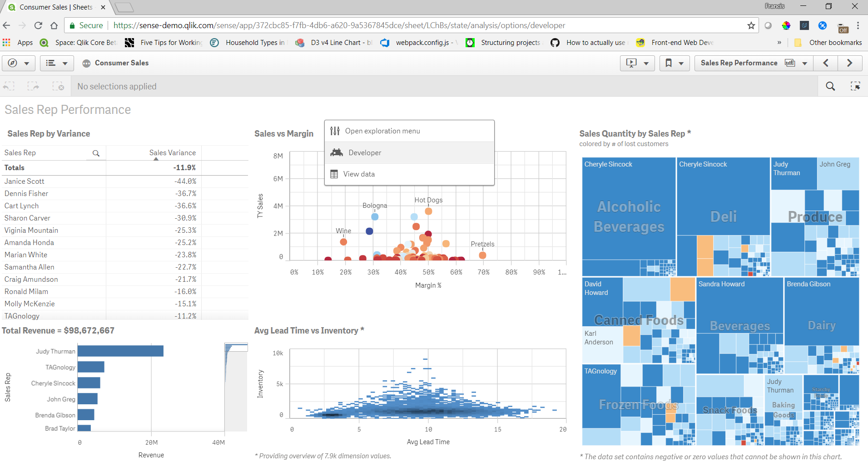Expand the storytelling dropdown arrow
868x466 pixels.
tap(646, 64)
